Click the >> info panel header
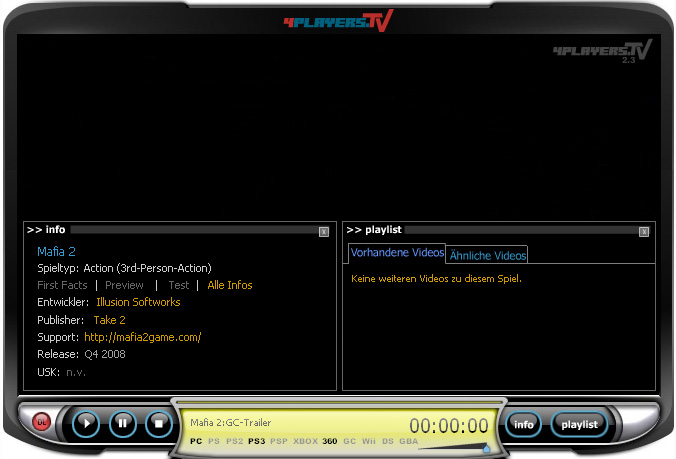The width and height of the screenshot is (676, 459). [46, 230]
